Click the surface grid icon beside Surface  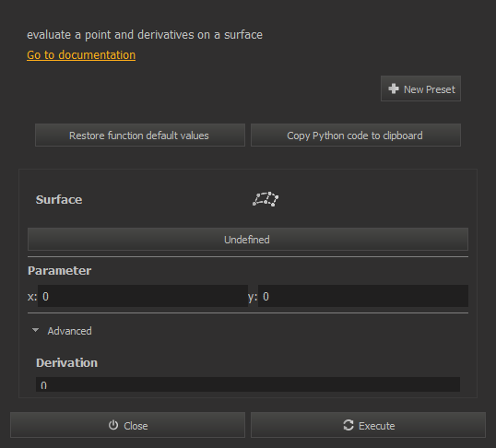click(266, 199)
